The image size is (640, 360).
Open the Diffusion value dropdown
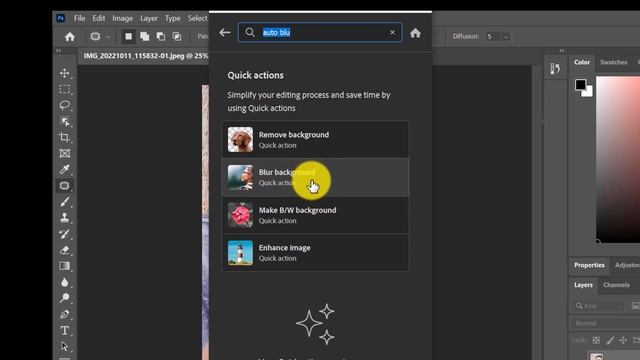click(506, 37)
